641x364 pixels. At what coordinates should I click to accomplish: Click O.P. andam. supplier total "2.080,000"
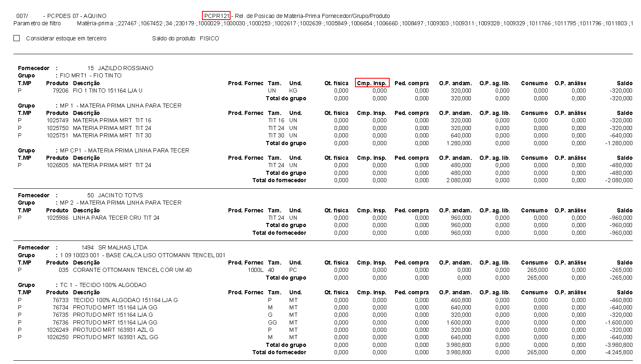pyautogui.click(x=459, y=180)
